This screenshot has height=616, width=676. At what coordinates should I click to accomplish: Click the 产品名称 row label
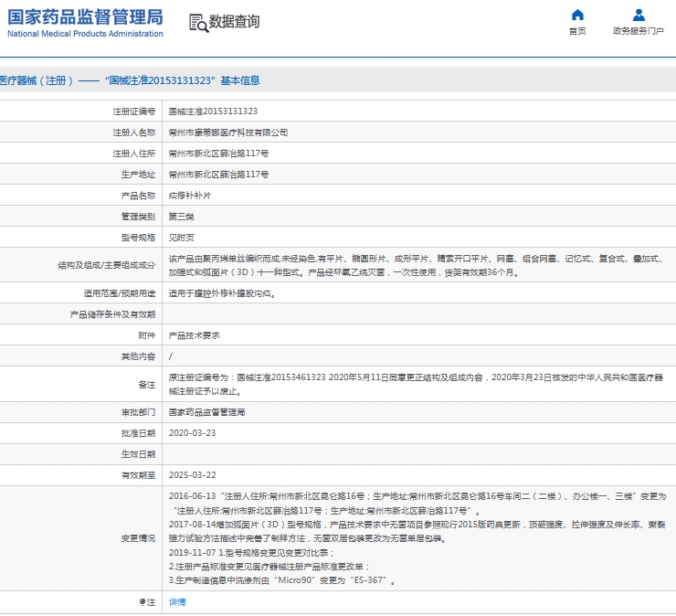tap(138, 196)
